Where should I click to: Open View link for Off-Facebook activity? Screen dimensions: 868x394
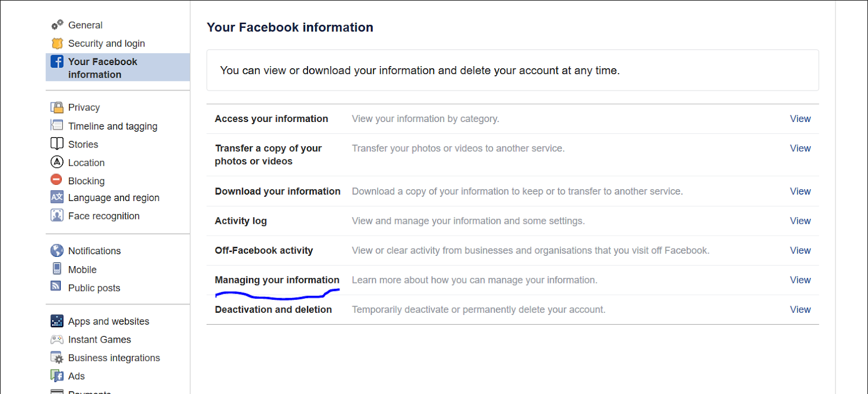pos(800,250)
